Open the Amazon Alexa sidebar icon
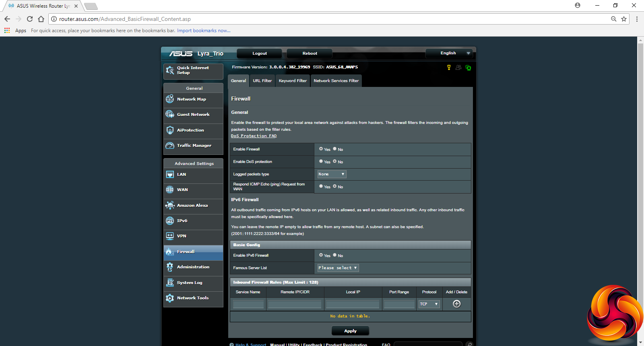The width and height of the screenshot is (644, 346). pos(170,205)
